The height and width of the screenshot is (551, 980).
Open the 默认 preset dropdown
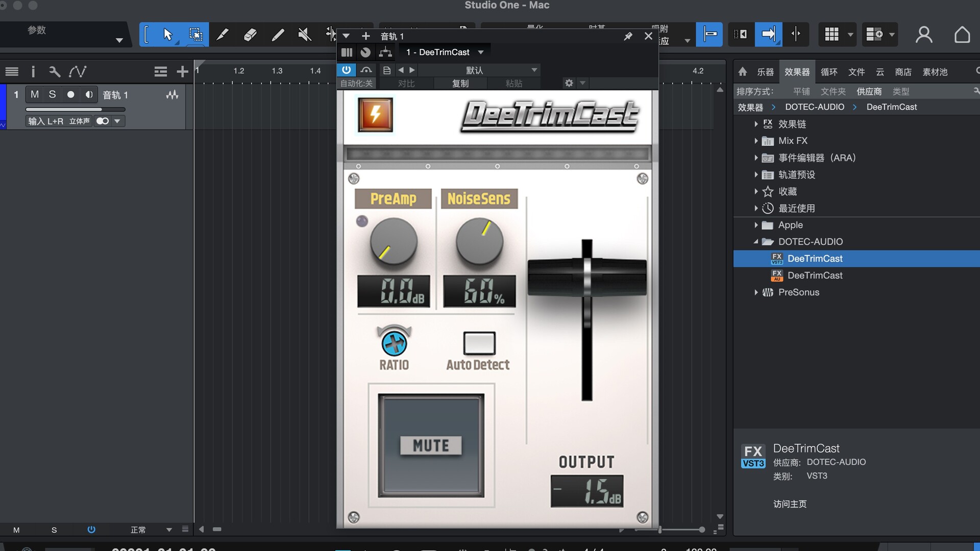[x=480, y=70]
